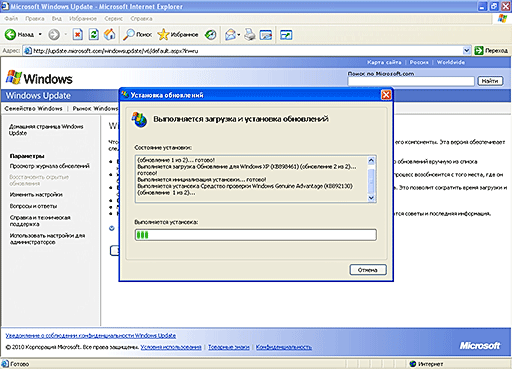Click the 'Состояние установки:' label
This screenshot has height=369, width=512.
pos(163,147)
